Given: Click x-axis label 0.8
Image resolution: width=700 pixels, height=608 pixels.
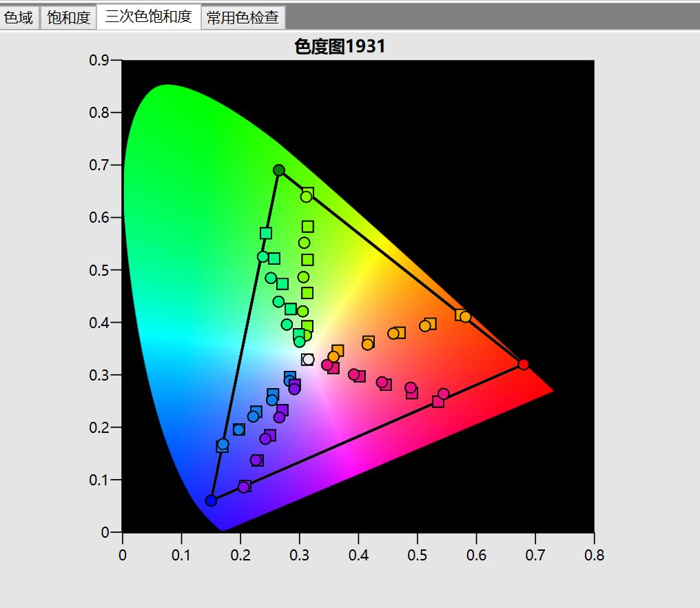Looking at the screenshot, I should (x=594, y=556).
